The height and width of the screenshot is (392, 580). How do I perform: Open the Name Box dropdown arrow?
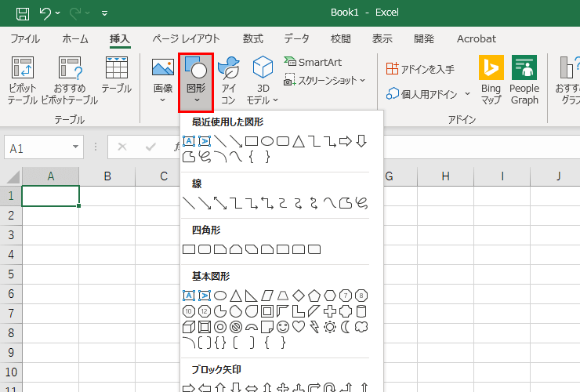click(76, 147)
